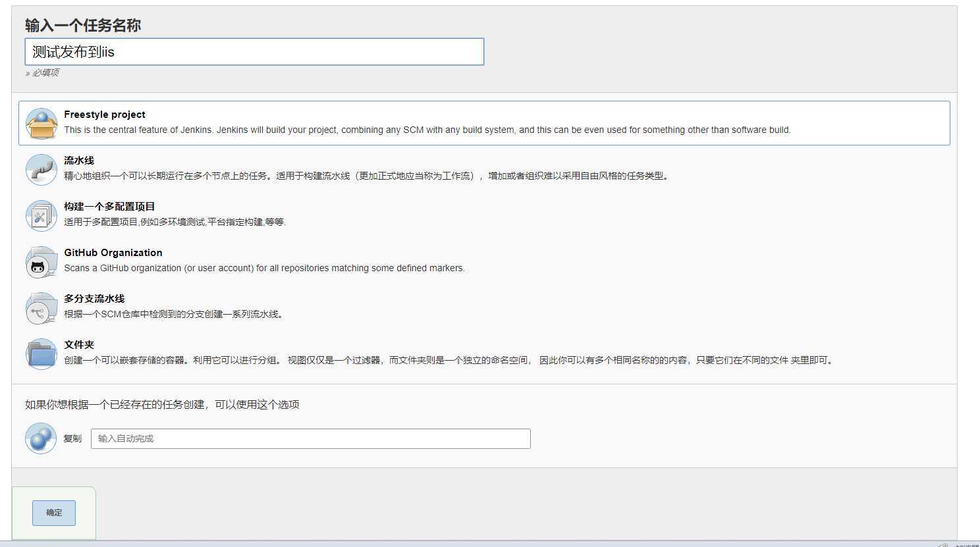Select the 多分支流水线 title
This screenshot has height=547, width=980.
94,299
